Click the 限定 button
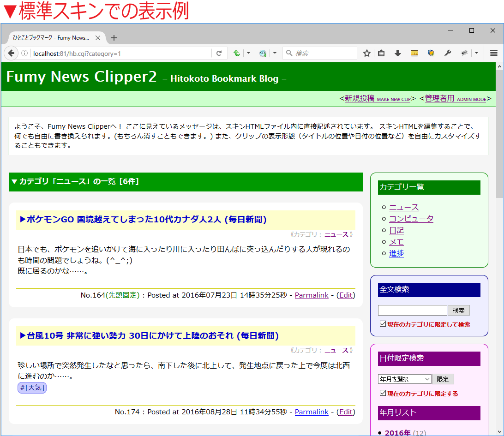This screenshot has width=504, height=436. [x=443, y=379]
